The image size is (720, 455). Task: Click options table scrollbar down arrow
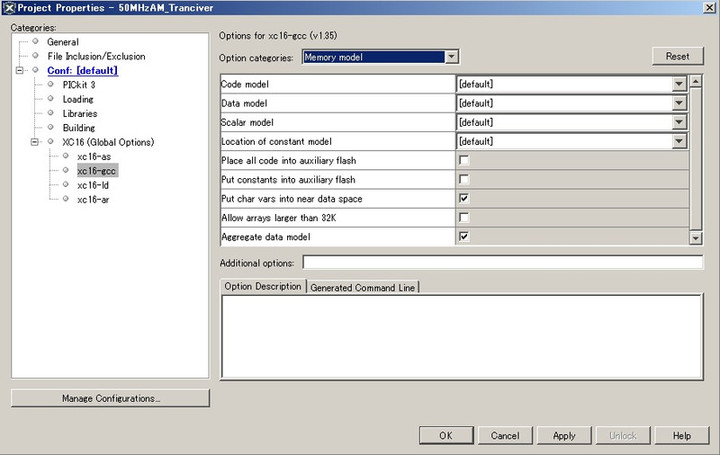[696, 238]
